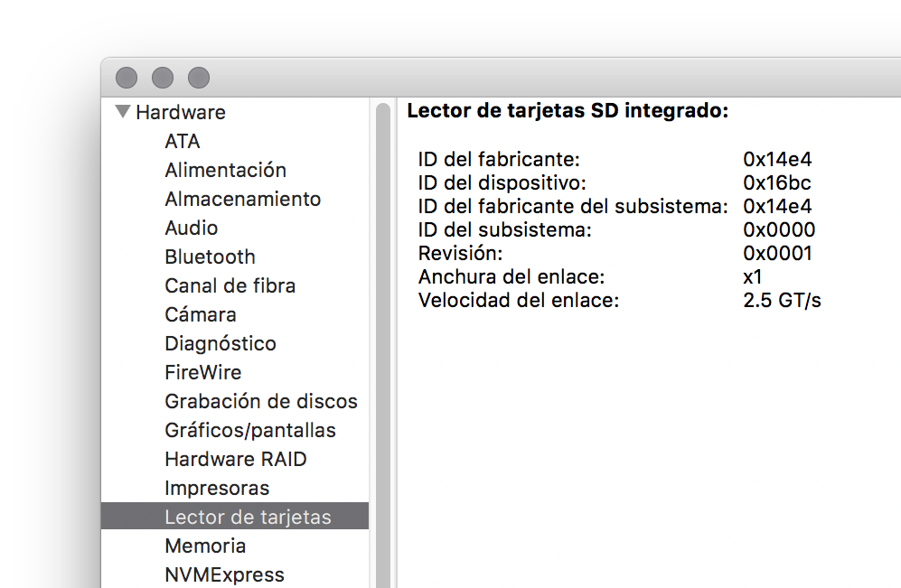Show Gráficos/pantallas details

pos(250,431)
